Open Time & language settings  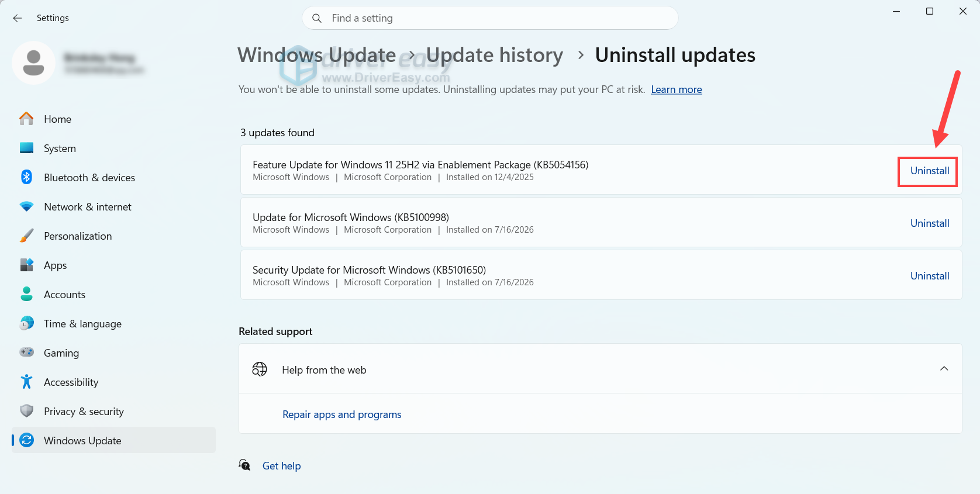(x=113, y=323)
